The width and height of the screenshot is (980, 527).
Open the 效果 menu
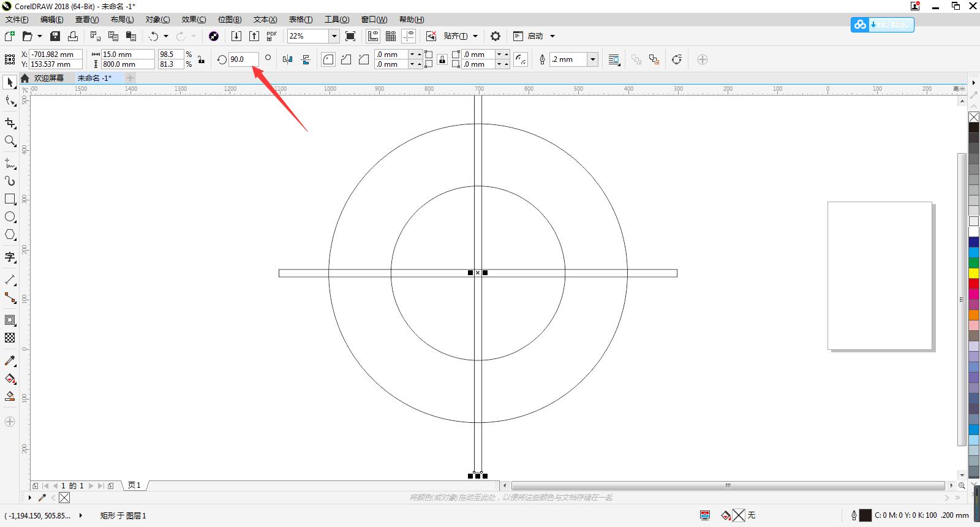tap(194, 20)
